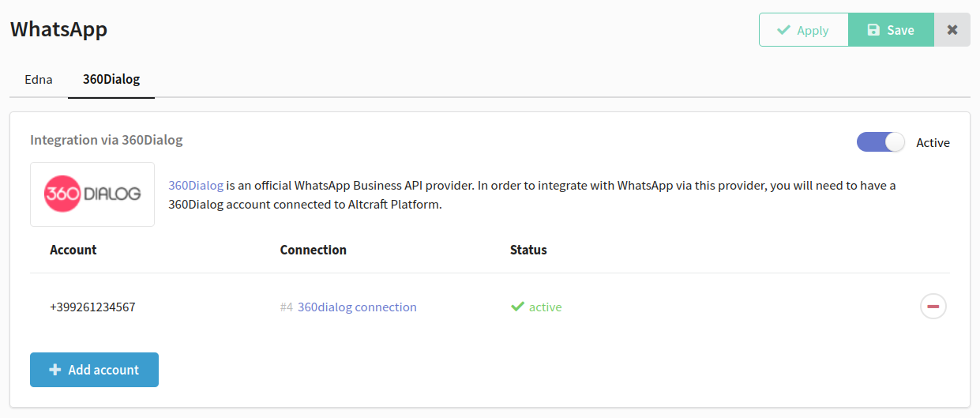Click the Add account button
980x418 pixels.
(x=94, y=370)
